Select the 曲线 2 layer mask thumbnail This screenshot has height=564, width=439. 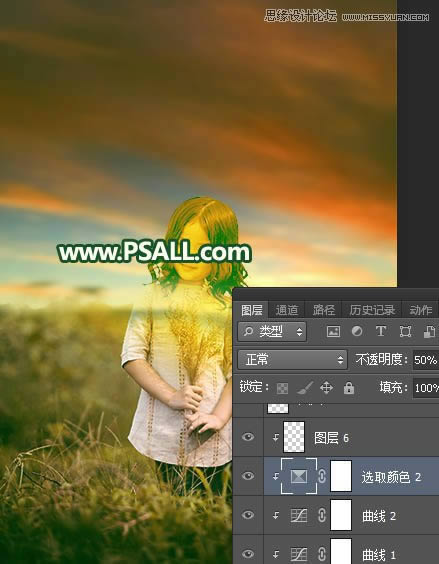coord(341,515)
